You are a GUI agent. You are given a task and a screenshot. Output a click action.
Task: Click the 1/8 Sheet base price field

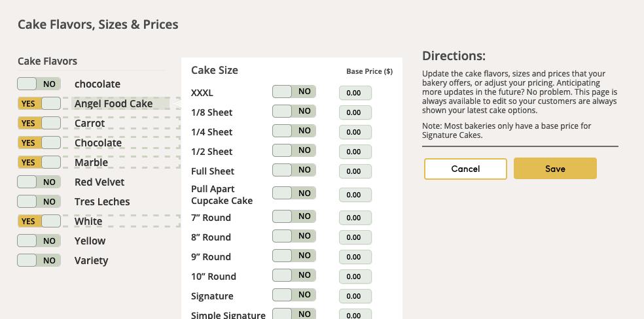click(x=355, y=112)
